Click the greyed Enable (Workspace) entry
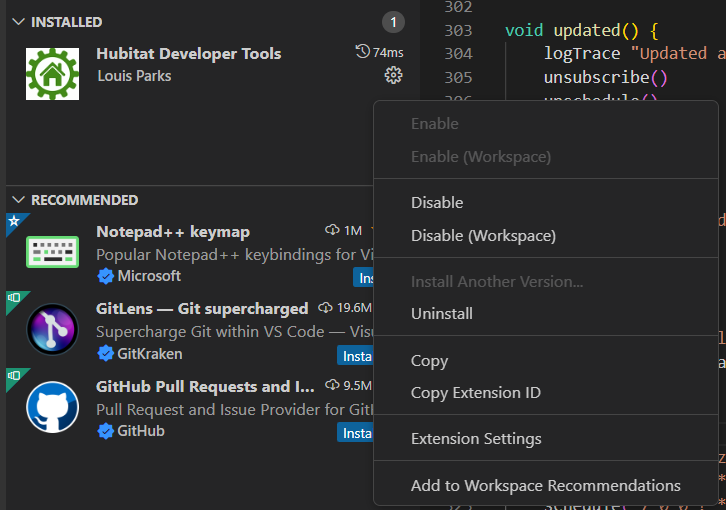726x510 pixels. [545, 157]
